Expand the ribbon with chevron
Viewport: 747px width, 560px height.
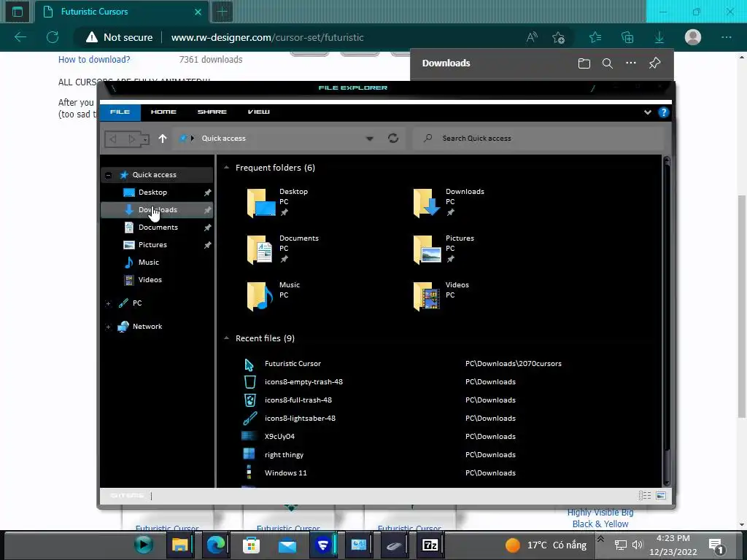pos(648,112)
